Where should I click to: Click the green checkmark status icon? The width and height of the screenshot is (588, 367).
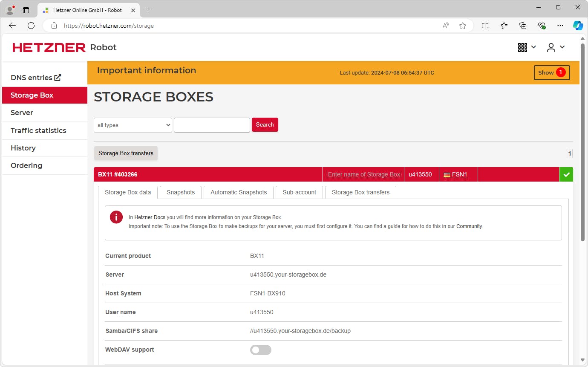coord(566,174)
